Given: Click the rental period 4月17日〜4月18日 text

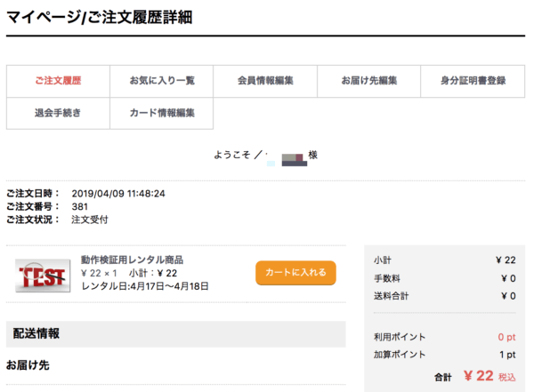Looking at the screenshot, I should 170,286.
